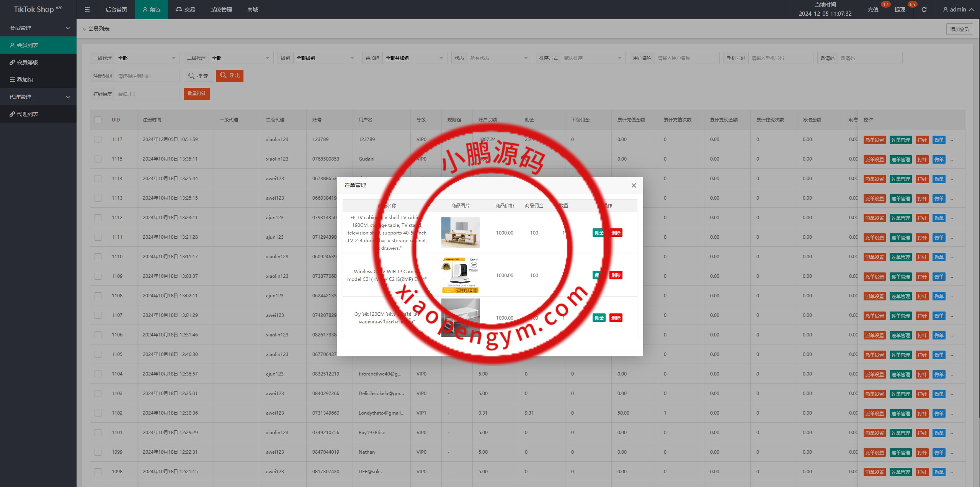Switch to the 交易 top menu

coord(185,10)
